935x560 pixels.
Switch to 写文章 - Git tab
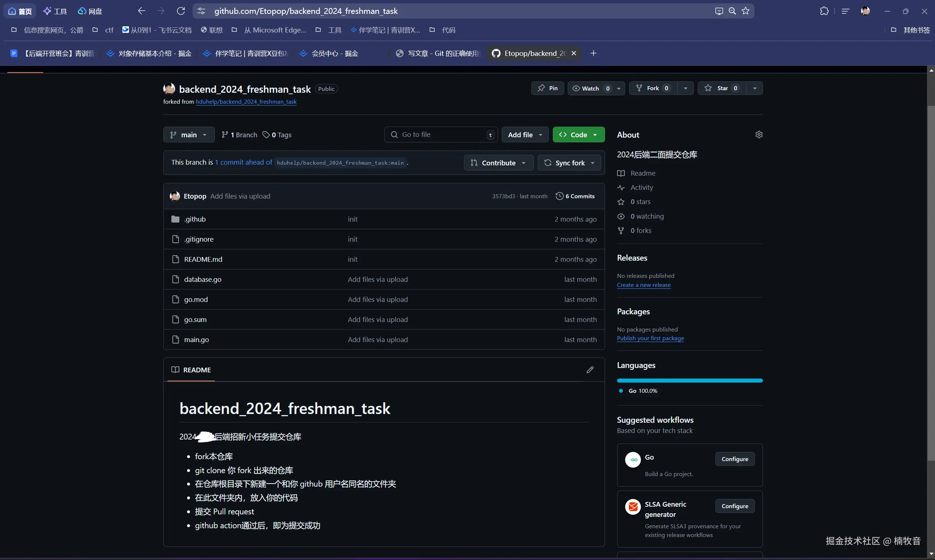click(438, 53)
